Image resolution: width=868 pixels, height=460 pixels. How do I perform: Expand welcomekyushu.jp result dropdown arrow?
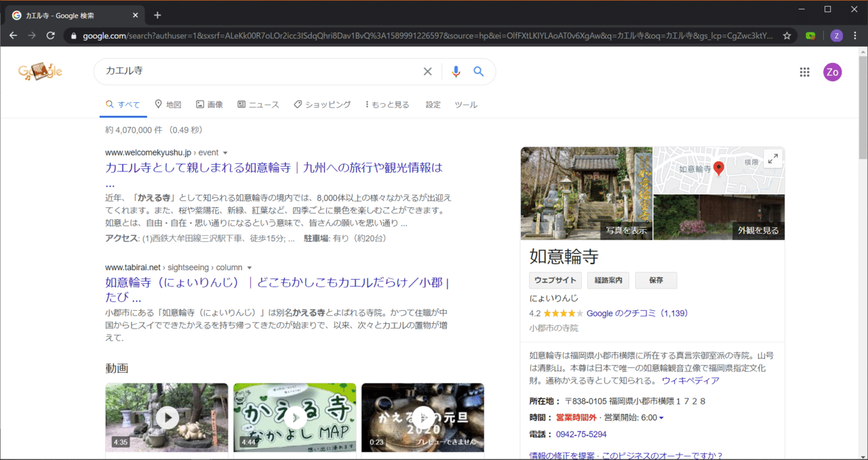click(225, 153)
